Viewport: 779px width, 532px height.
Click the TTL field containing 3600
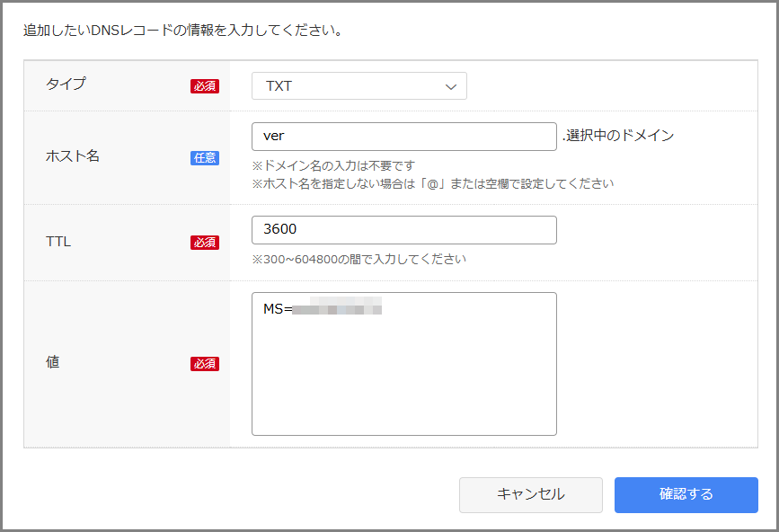tap(403, 230)
